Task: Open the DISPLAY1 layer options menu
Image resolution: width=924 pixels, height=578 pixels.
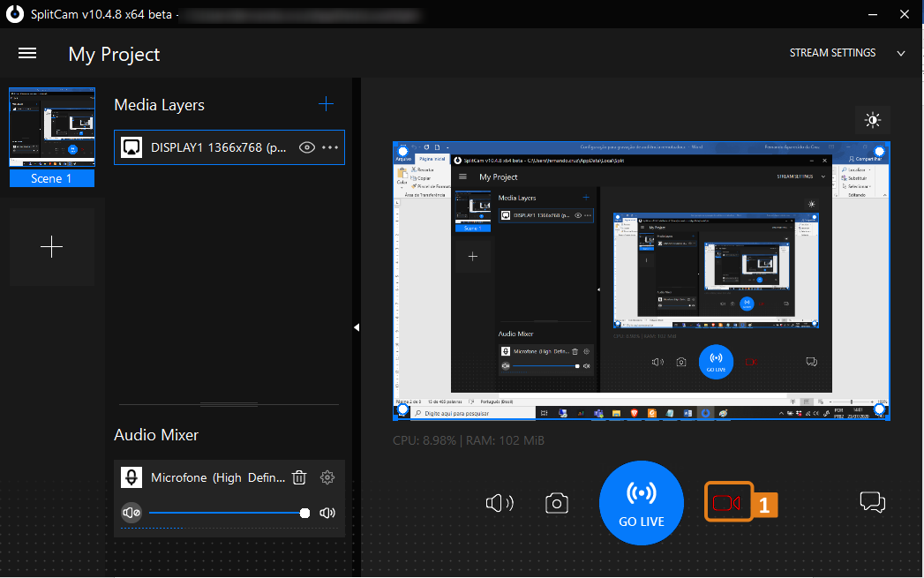Action: 330,147
